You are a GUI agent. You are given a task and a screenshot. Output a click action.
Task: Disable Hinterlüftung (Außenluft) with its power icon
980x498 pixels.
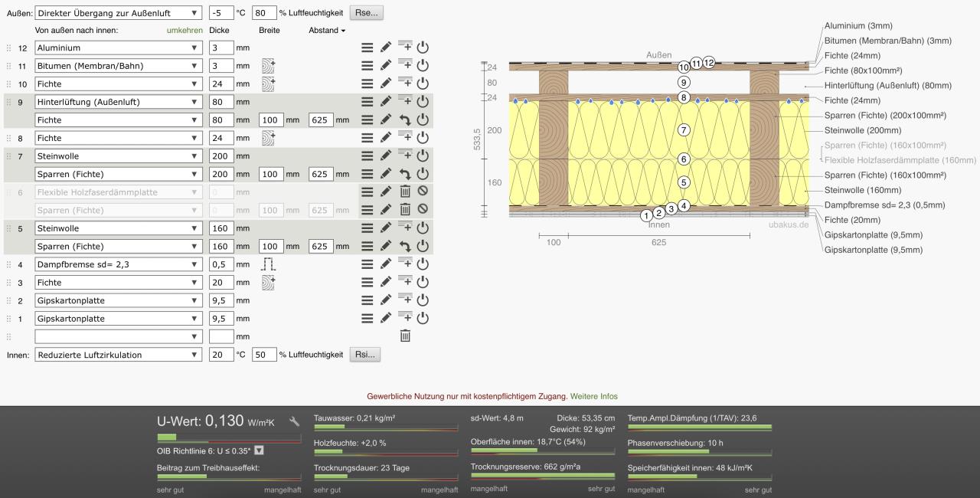[423, 102]
